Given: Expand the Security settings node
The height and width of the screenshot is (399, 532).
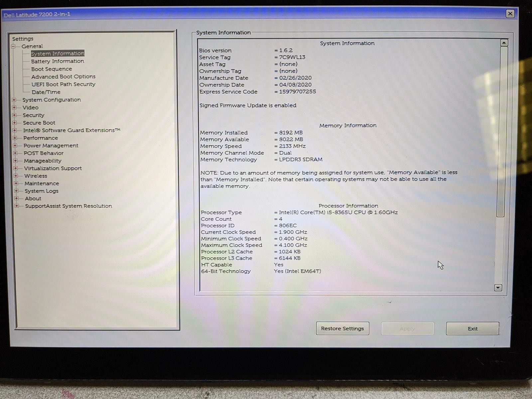Looking at the screenshot, I should pos(14,115).
